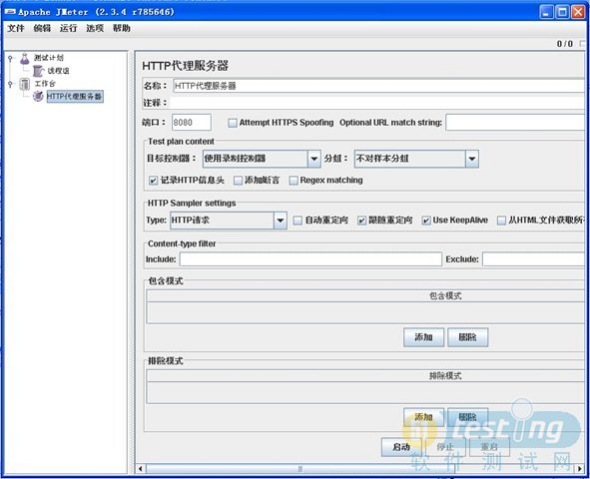Select the 线程组 tree node

[58, 71]
